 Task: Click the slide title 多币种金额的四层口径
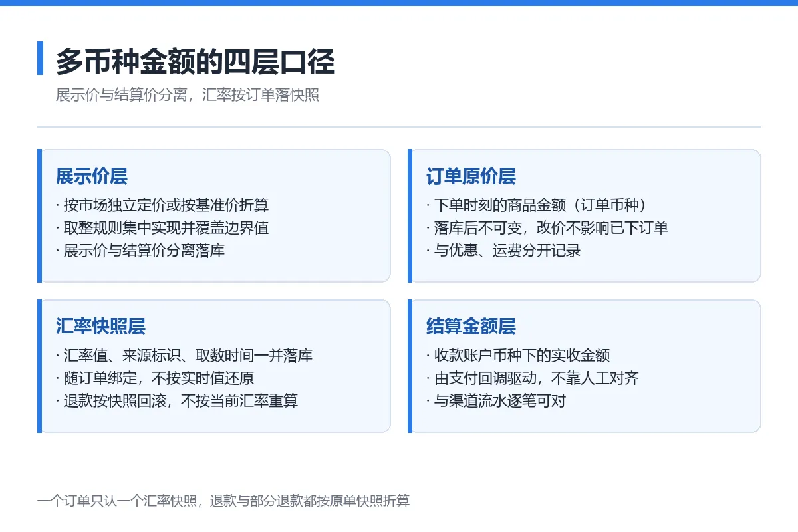[x=195, y=62]
